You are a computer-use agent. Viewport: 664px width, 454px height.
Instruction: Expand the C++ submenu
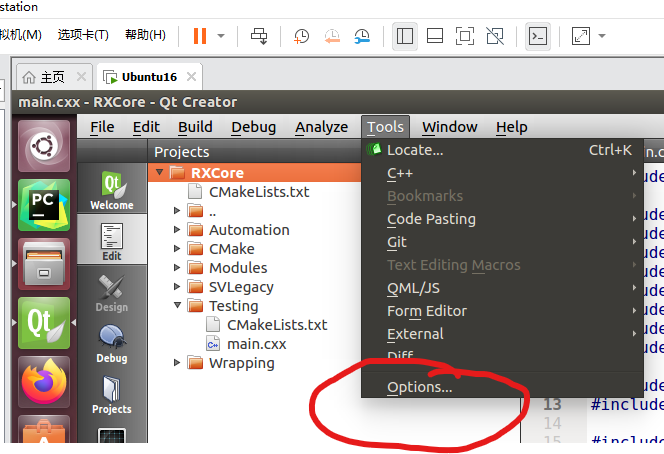(502, 173)
